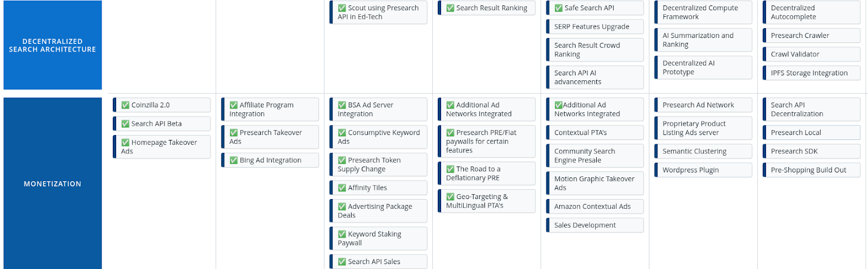This screenshot has height=269, width=868.
Task: Open the Presearch Local card
Action: [x=812, y=132]
